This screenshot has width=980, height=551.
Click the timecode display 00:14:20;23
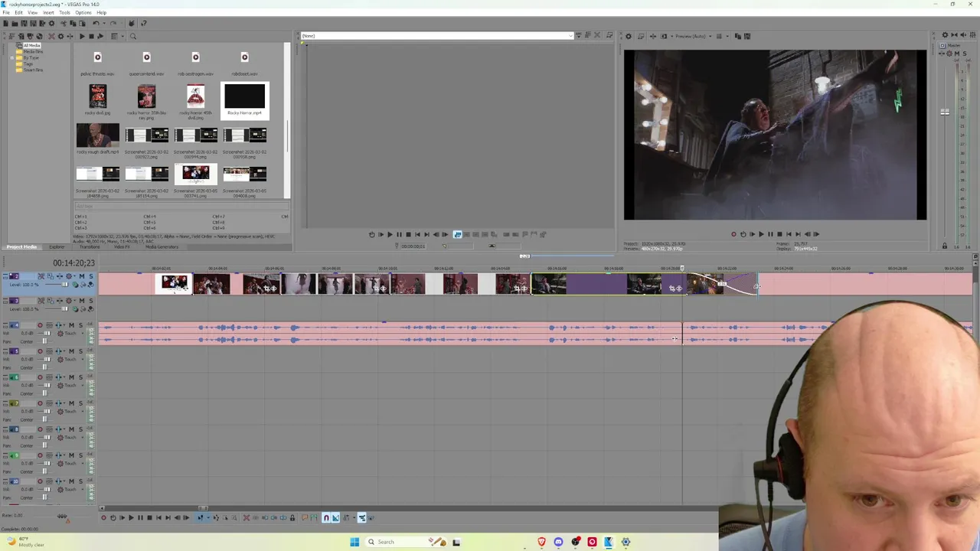click(x=73, y=263)
